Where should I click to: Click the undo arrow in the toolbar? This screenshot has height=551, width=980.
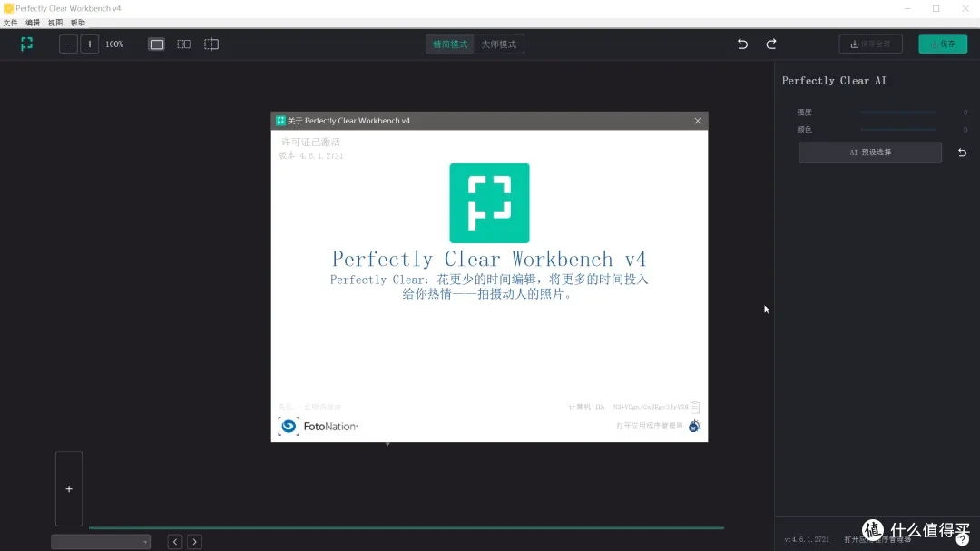coord(742,44)
